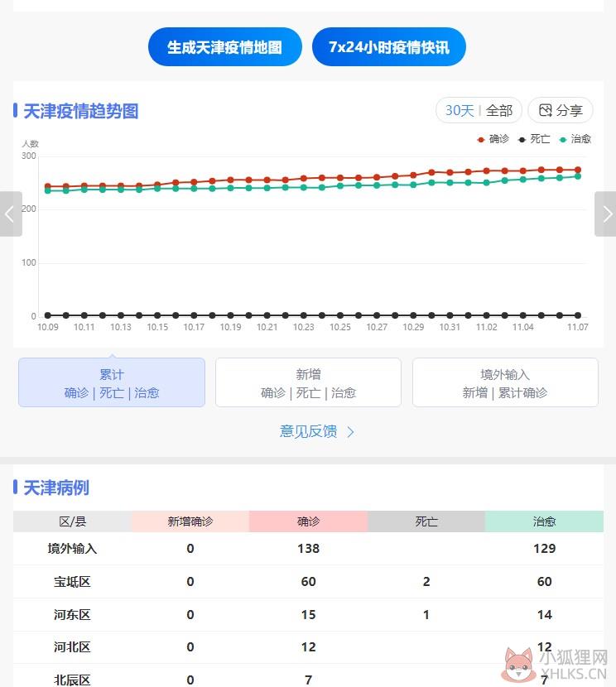Select the 境外输入 新增|累计确诊 tab
Screen dimensions: 616x687
(x=505, y=382)
